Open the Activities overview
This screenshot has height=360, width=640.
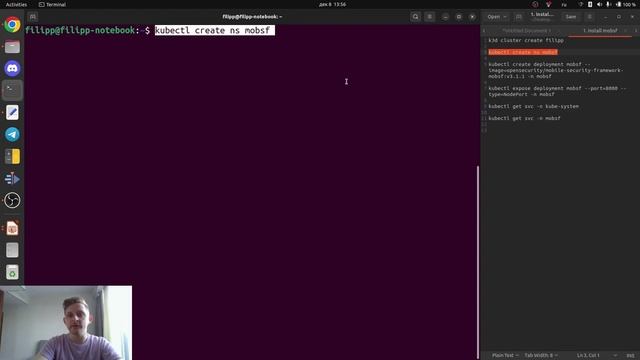pos(16,4)
